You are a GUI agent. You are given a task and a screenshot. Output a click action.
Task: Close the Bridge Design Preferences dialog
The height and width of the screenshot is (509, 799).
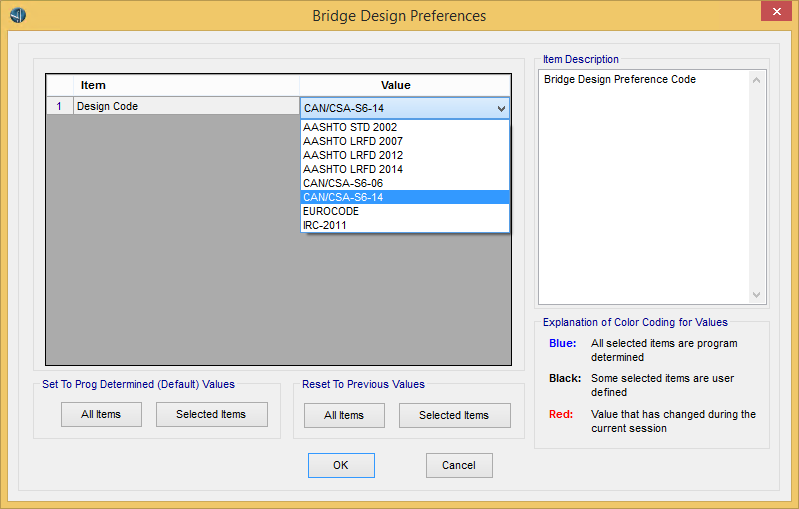[776, 11]
